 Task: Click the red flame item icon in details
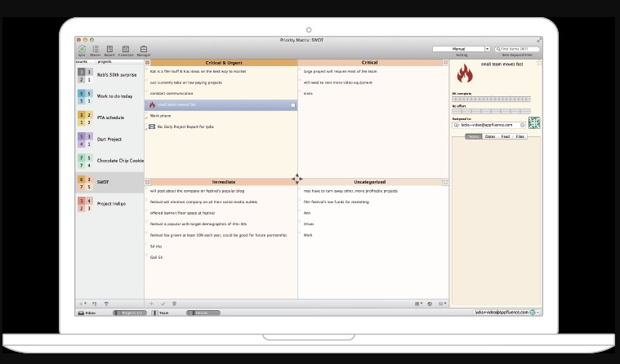click(x=464, y=74)
